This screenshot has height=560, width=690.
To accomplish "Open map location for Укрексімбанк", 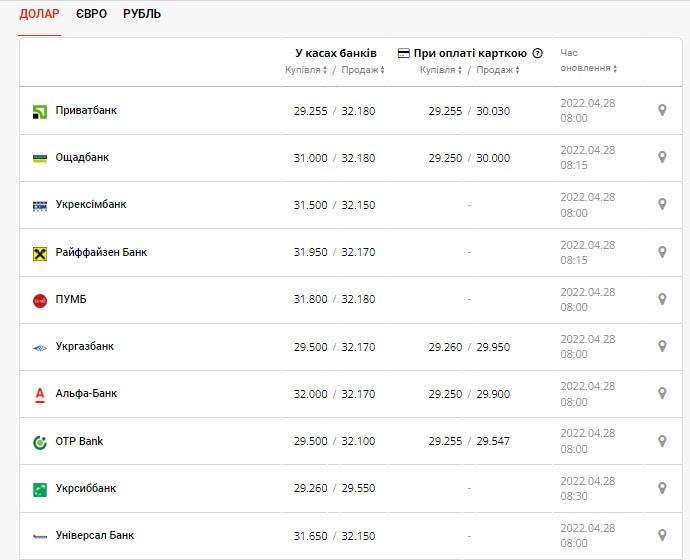I will (662, 204).
